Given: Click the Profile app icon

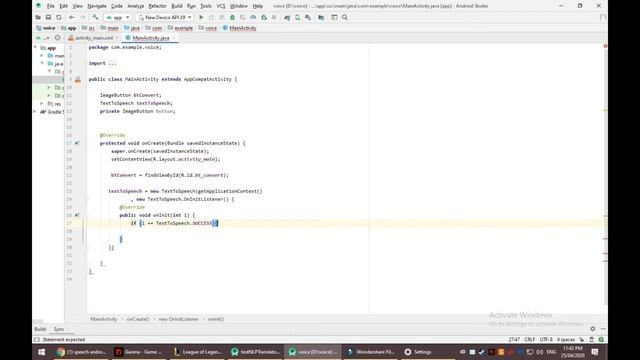Looking at the screenshot, I should tap(253, 17).
